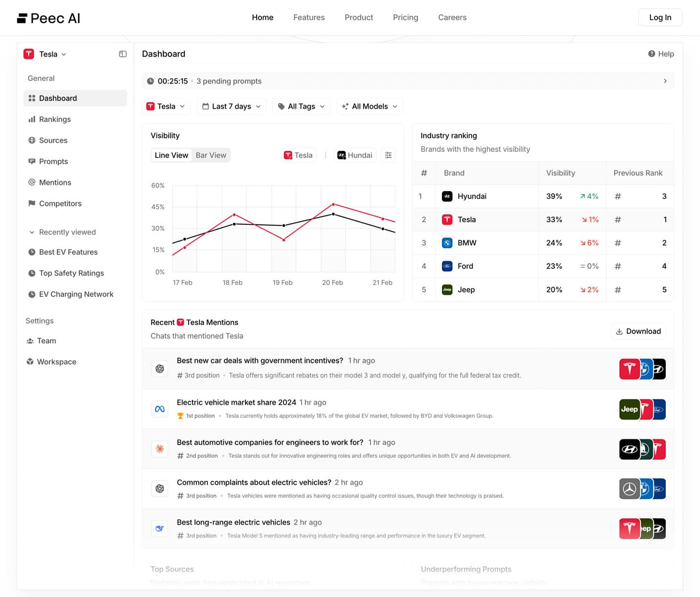
Task: Click Mercedes tile in common complaints row
Action: (630, 489)
